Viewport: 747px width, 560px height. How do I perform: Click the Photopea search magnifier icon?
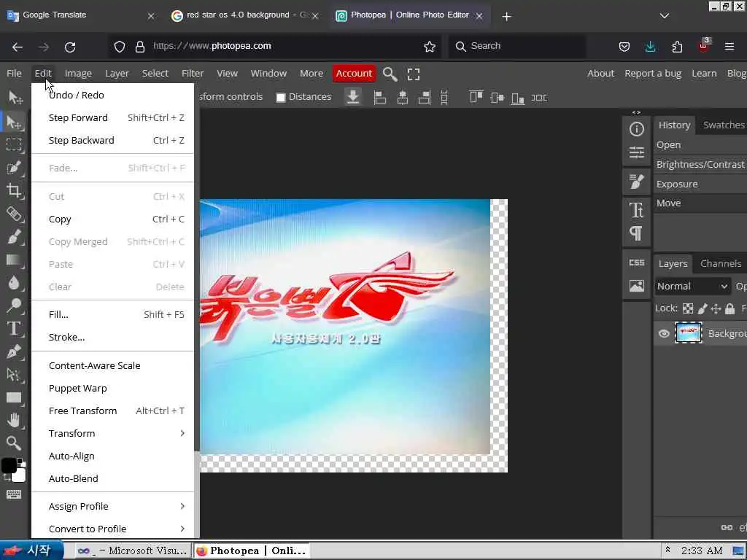pyautogui.click(x=390, y=74)
